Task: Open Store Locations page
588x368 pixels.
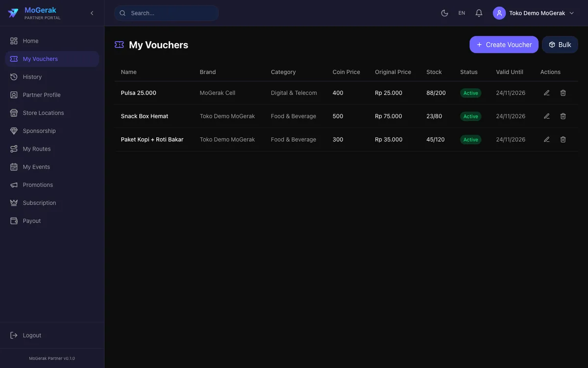Action: point(52,113)
